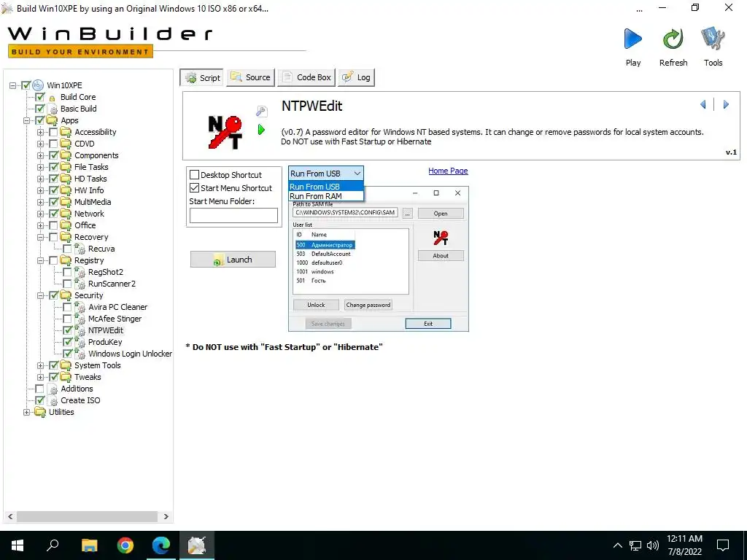Check the Additions checkbox

[x=39, y=389]
